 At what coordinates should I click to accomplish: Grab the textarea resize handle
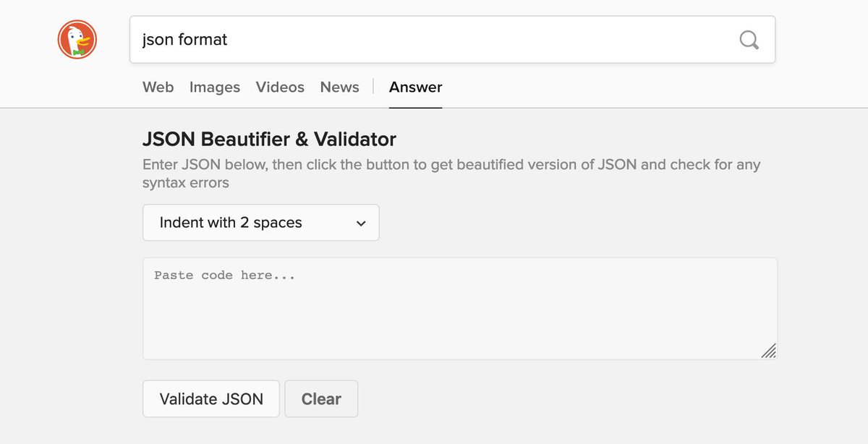pyautogui.click(x=768, y=351)
